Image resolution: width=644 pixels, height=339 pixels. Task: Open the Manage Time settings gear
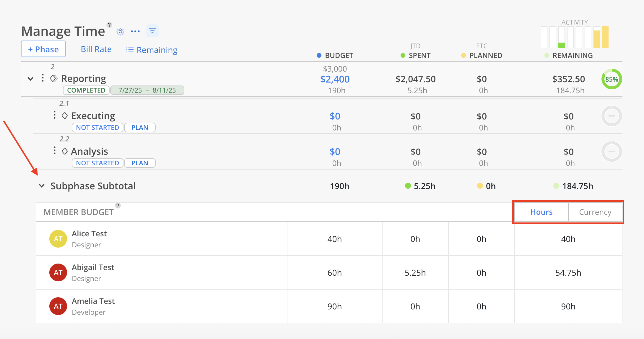tap(120, 31)
